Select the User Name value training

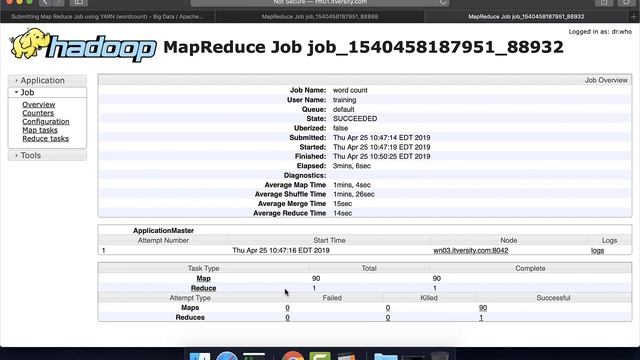[x=344, y=100]
